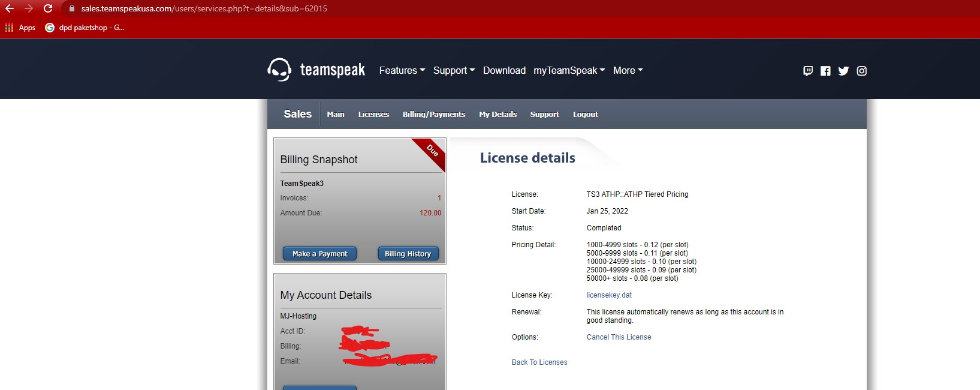The width and height of the screenshot is (980, 390).
Task: Open the Twitter social icon
Action: coord(843,71)
